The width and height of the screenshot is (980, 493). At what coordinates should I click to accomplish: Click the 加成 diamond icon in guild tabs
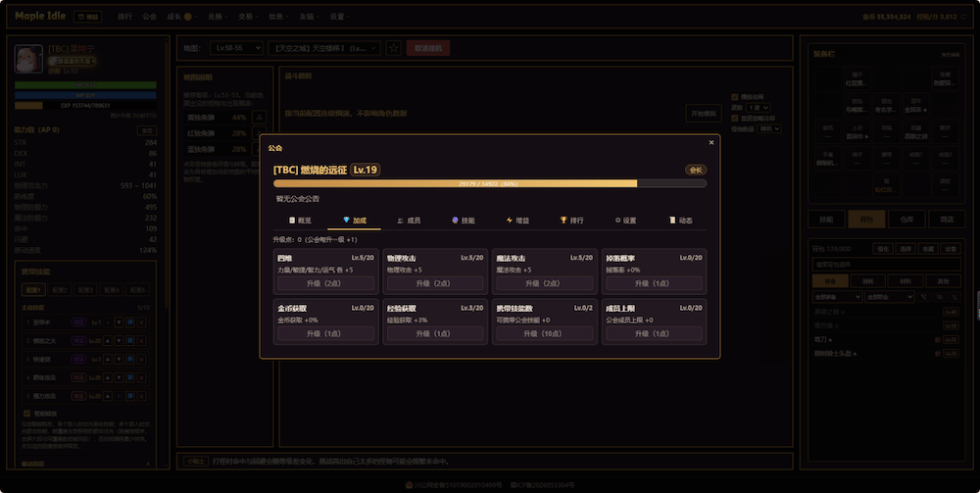point(346,221)
